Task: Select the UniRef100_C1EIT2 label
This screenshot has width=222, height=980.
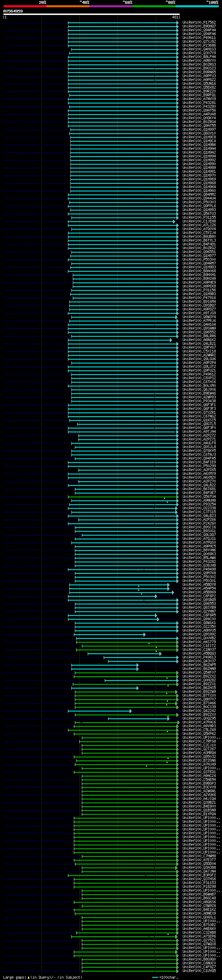Action: click(x=199, y=646)
